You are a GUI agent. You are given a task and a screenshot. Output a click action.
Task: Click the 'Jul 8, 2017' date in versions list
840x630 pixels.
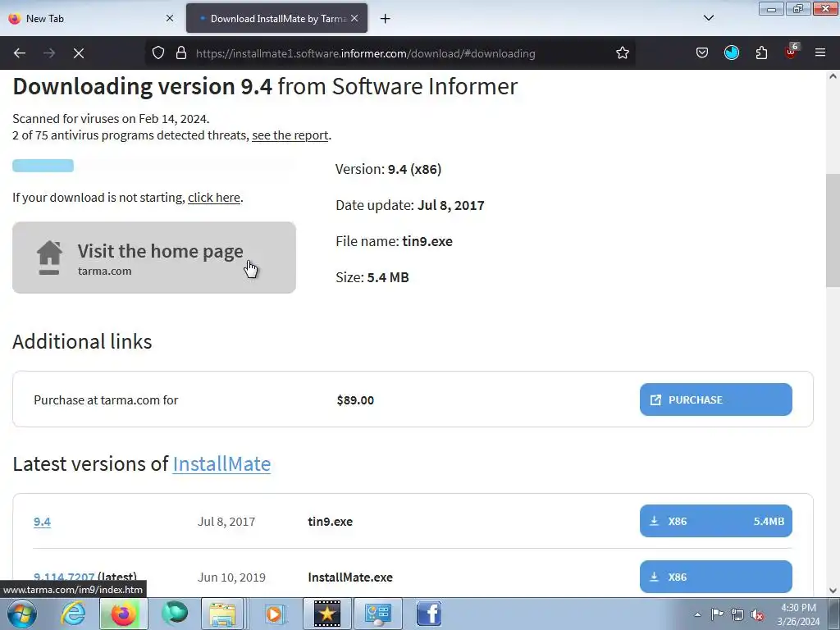tap(226, 522)
